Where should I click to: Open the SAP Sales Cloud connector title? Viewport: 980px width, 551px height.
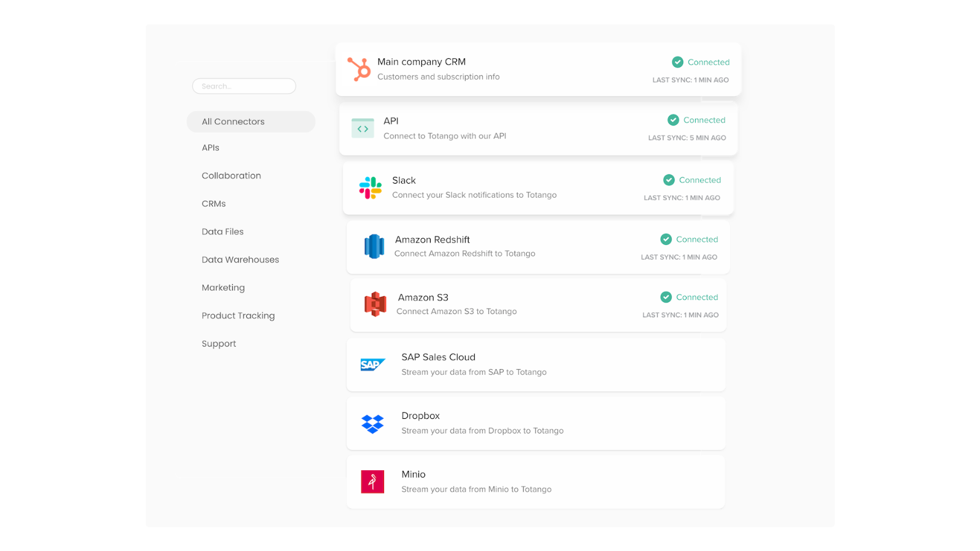point(438,357)
